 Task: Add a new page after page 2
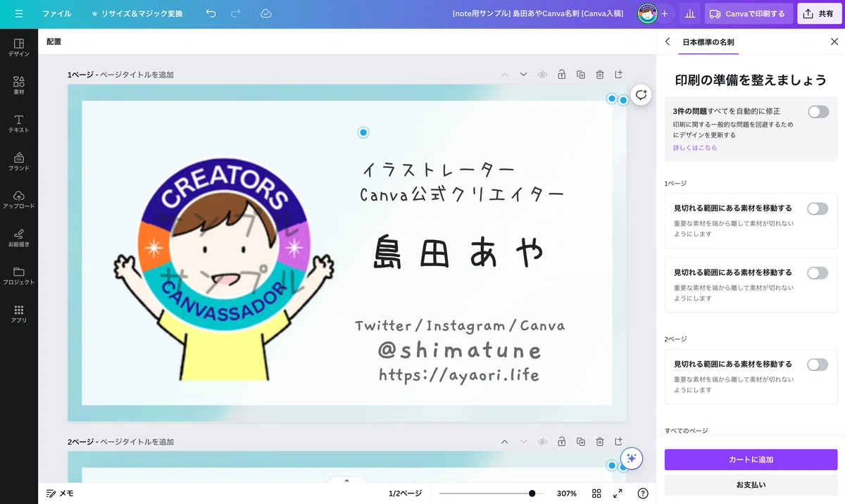click(618, 442)
